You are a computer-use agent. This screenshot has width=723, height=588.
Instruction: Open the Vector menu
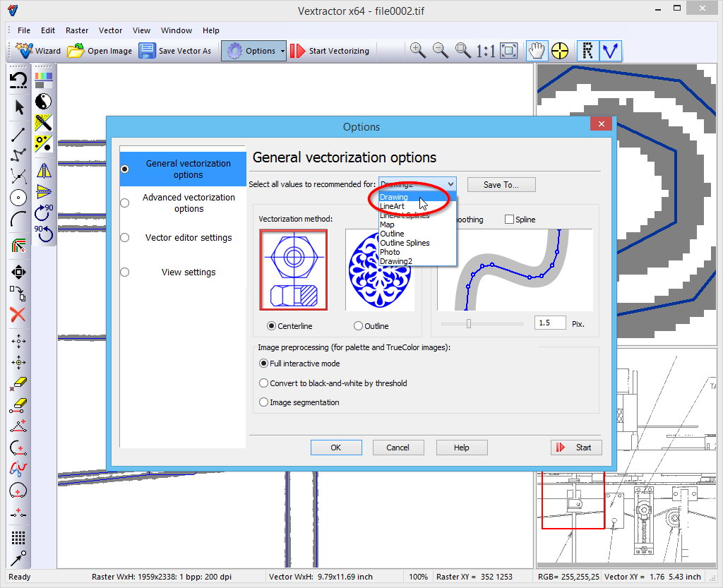(110, 30)
